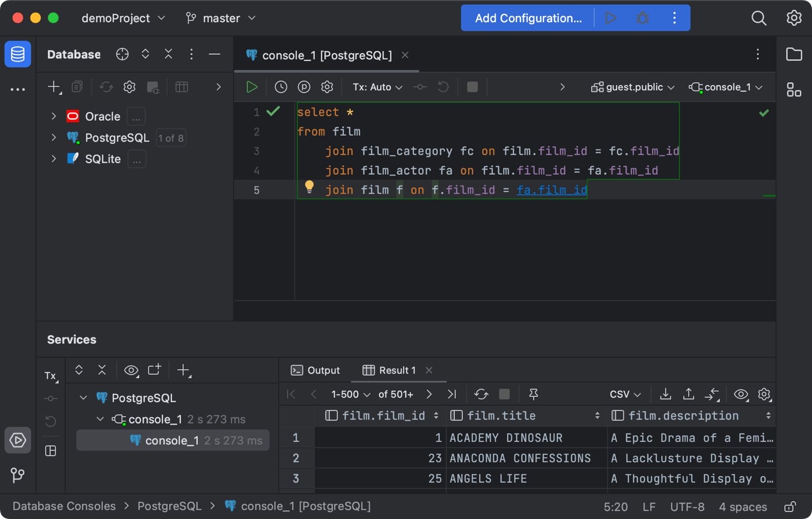Open the Jump to Query Console icon
The height and width of the screenshot is (519, 812).
[712, 395]
